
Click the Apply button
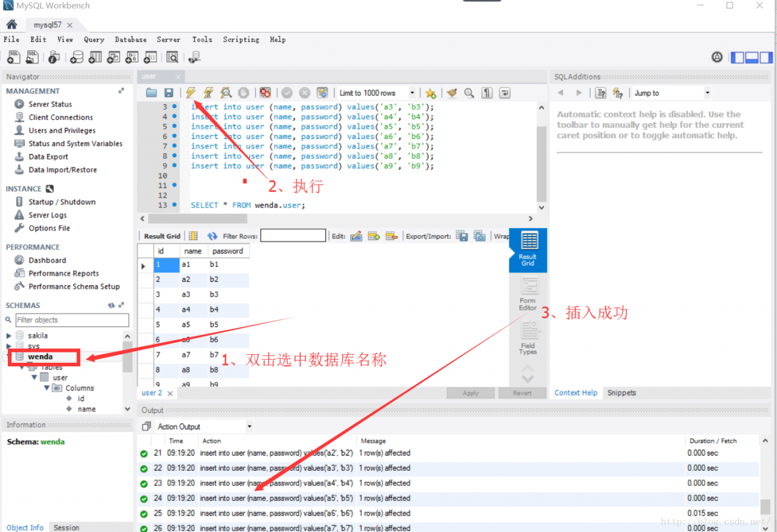click(x=470, y=392)
